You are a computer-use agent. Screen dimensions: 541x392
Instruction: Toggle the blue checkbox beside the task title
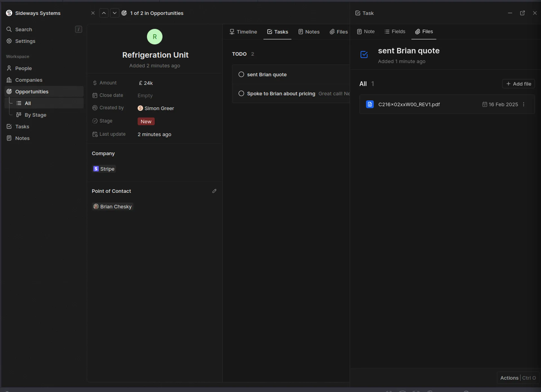tap(364, 54)
